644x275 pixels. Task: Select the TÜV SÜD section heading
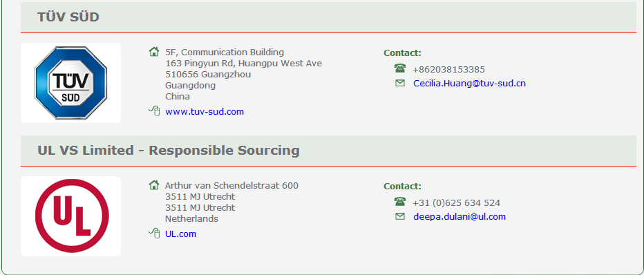point(68,17)
